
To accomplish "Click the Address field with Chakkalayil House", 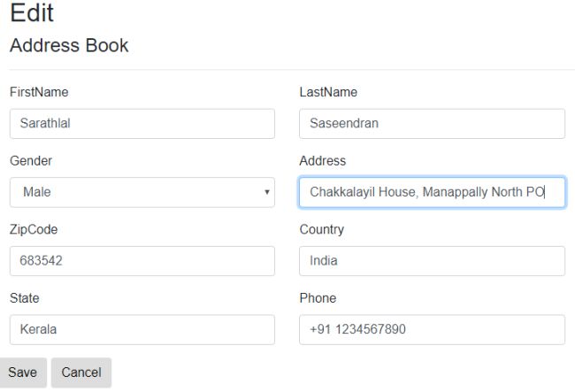I will click(x=432, y=192).
